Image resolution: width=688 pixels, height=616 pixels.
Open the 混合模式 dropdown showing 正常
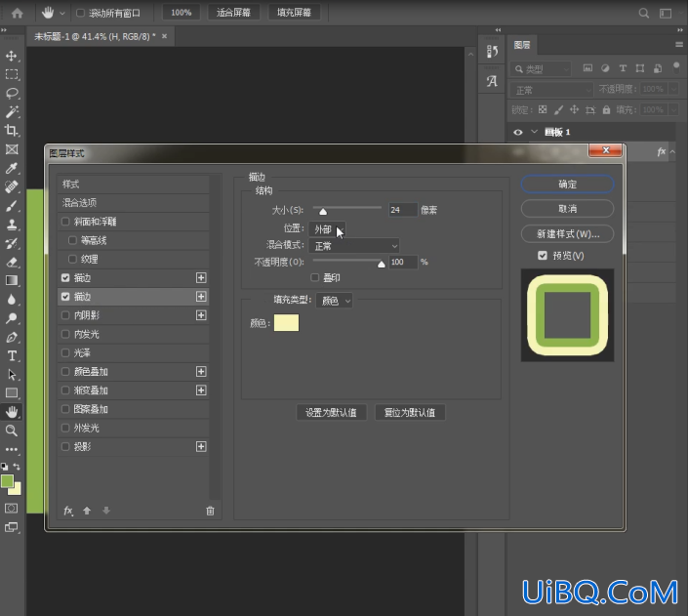click(354, 246)
